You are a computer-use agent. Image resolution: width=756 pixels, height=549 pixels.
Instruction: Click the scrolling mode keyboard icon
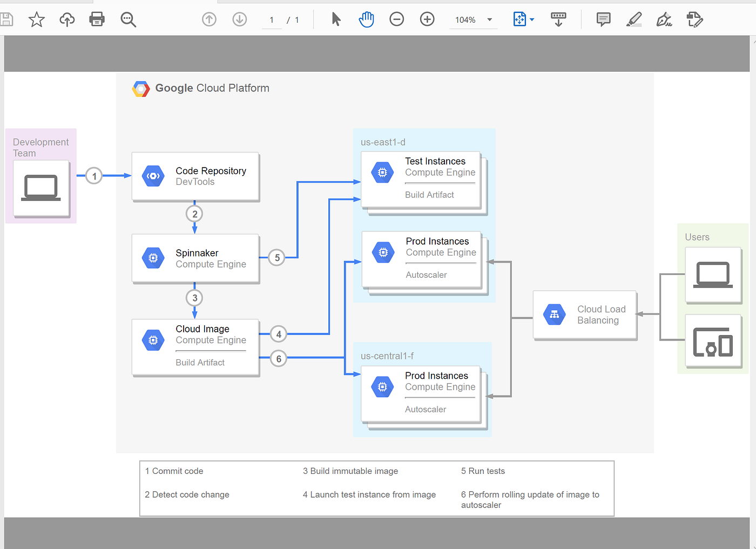tap(558, 20)
